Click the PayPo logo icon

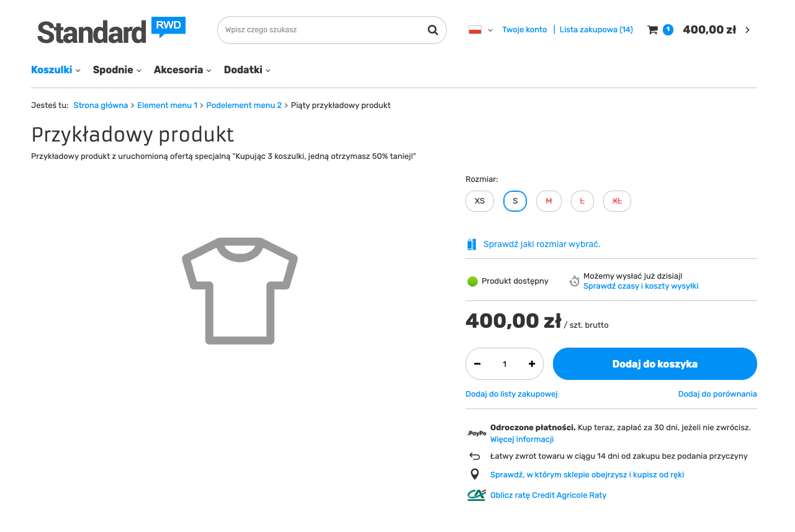pos(476,433)
